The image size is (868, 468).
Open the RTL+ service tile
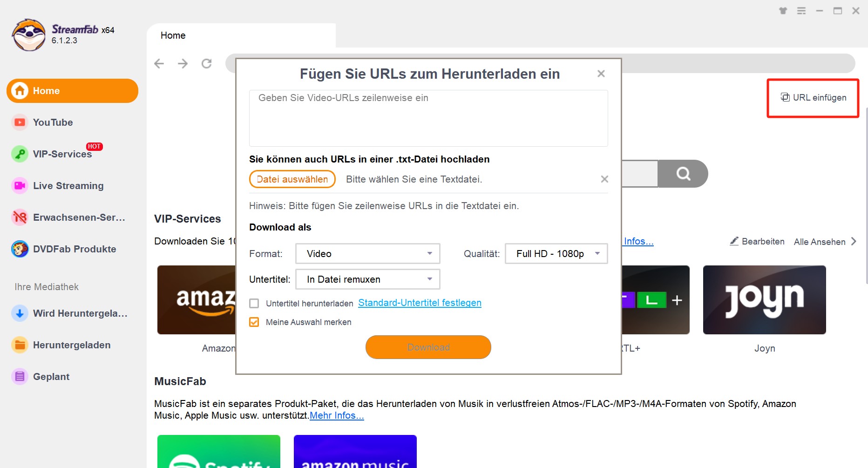tap(656, 300)
